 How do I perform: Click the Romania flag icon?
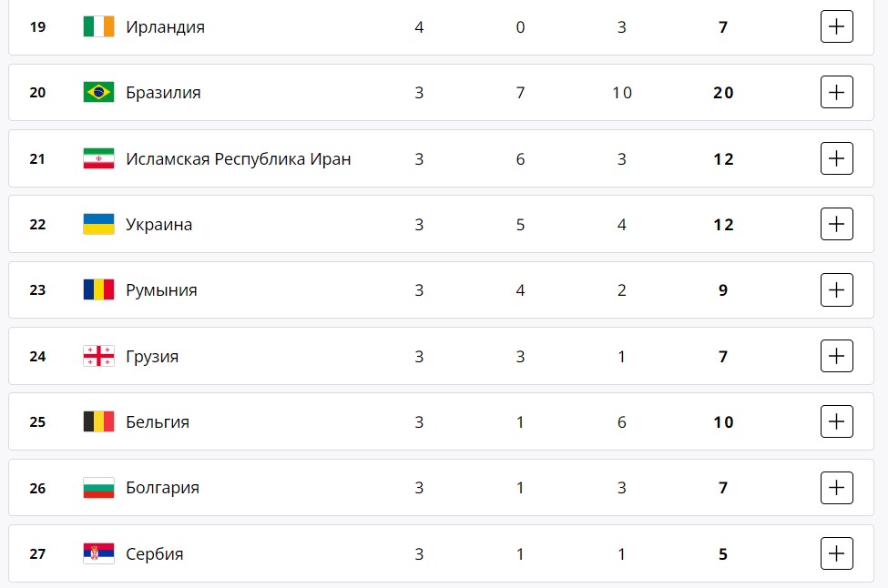98,289
